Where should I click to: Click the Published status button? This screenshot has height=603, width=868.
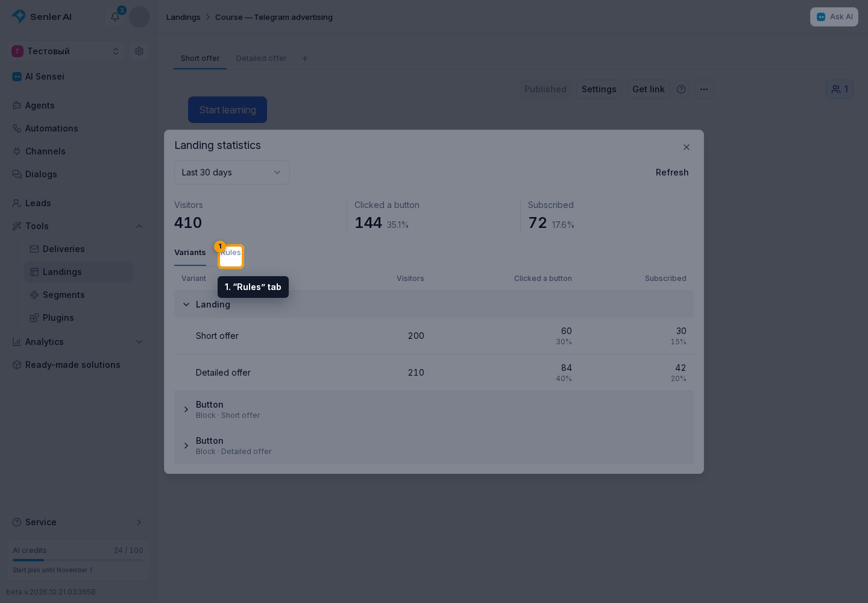[546, 89]
